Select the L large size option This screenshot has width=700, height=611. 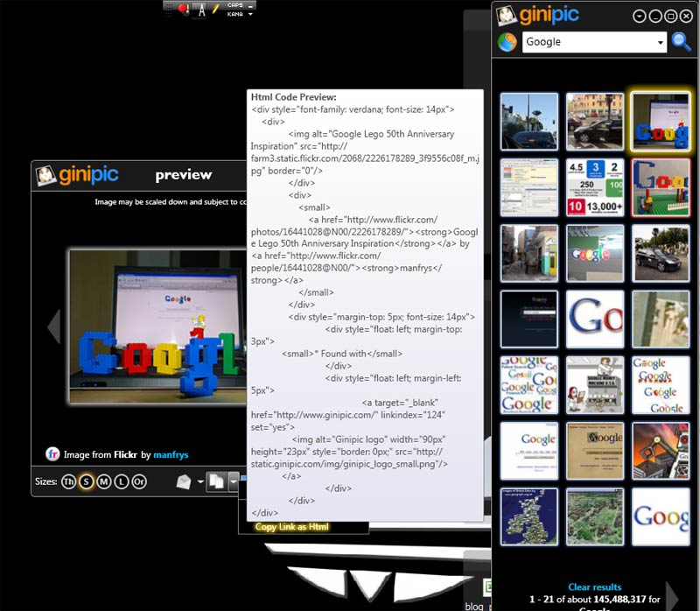pyautogui.click(x=122, y=481)
